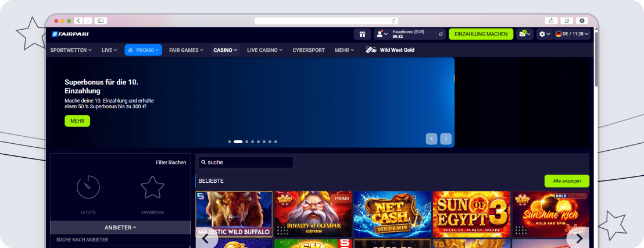Click the suche search field
This screenshot has width=644, height=248.
click(x=246, y=162)
